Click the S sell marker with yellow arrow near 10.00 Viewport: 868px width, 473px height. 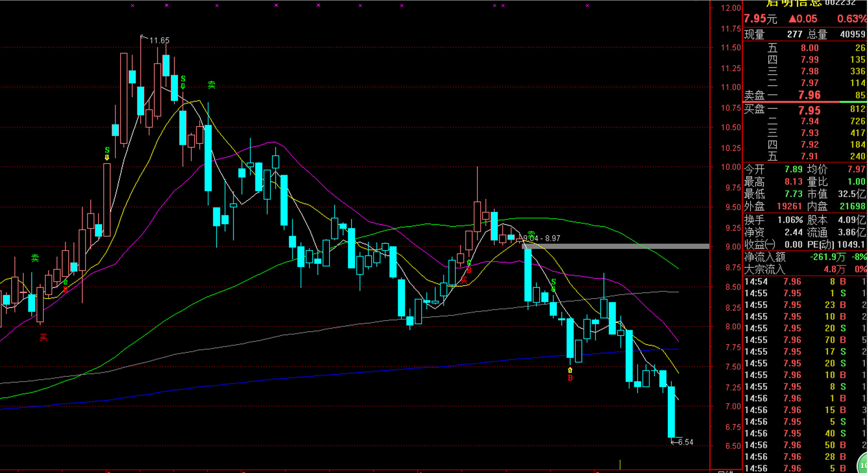pyautogui.click(x=107, y=153)
